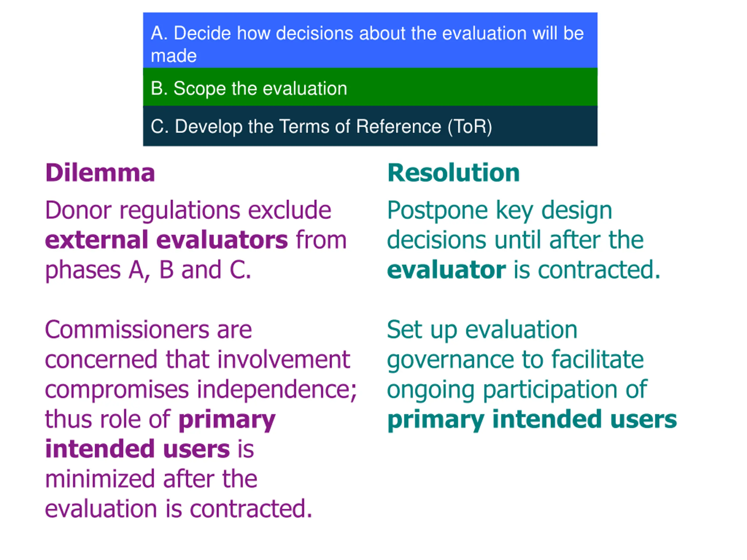The image size is (747, 560).
Task: Select the green 'B. Scope the evaluation' bar
Action: coord(370,87)
